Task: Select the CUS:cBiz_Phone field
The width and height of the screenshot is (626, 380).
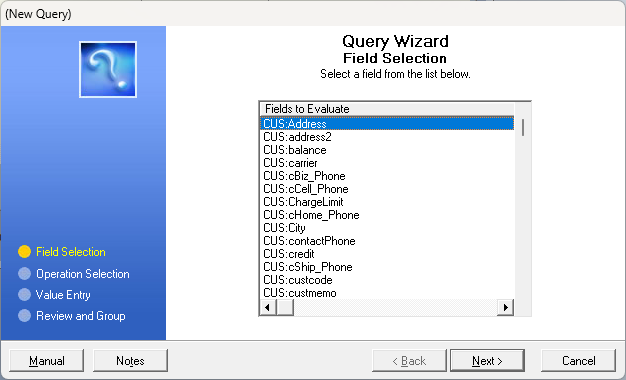Action: click(387, 176)
